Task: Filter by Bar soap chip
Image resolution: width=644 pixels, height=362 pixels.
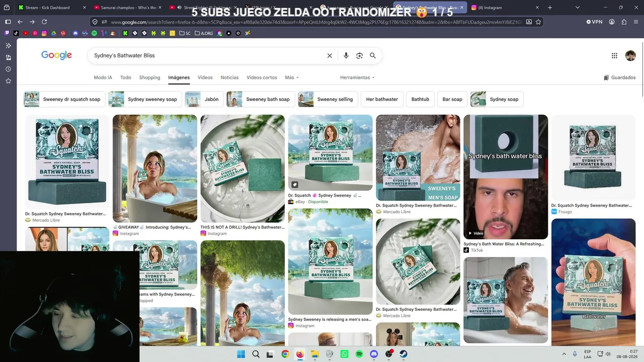Action: [452, 99]
